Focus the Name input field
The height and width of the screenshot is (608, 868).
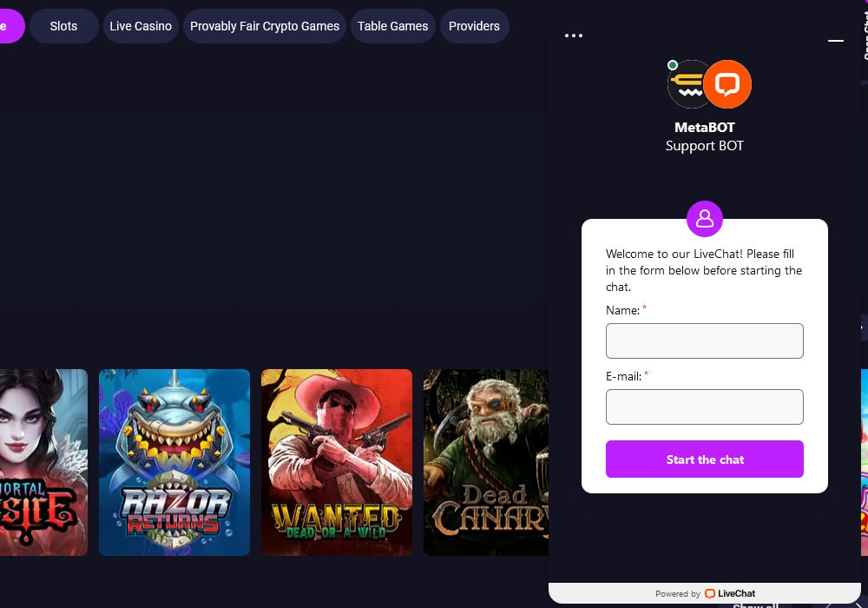[705, 341]
